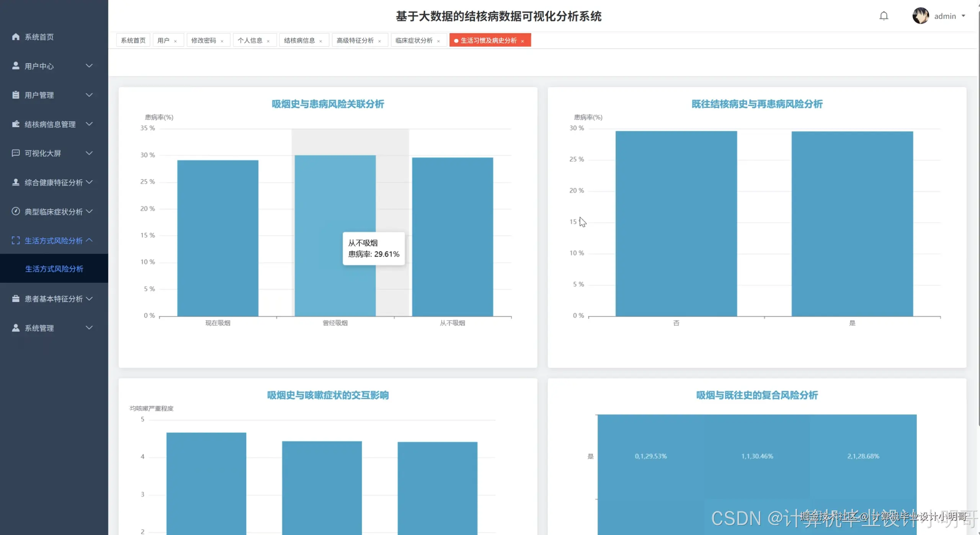Click the 患者基本特征分析 briefcase icon
Viewport: 980px width, 535px height.
(16, 298)
